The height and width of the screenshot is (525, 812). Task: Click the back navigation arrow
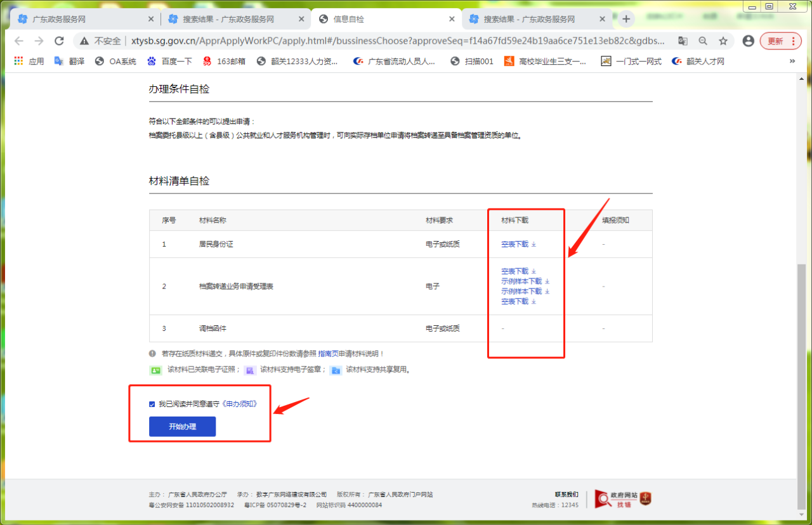pyautogui.click(x=19, y=41)
